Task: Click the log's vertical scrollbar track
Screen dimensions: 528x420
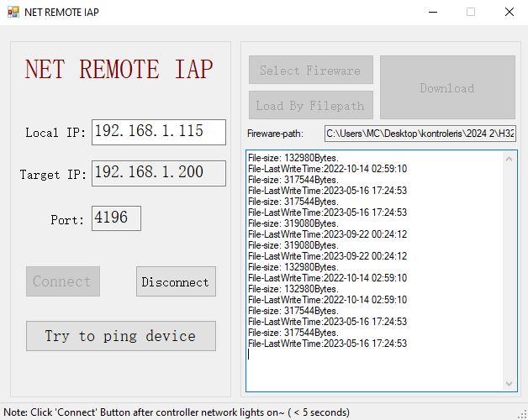Action: [510, 269]
